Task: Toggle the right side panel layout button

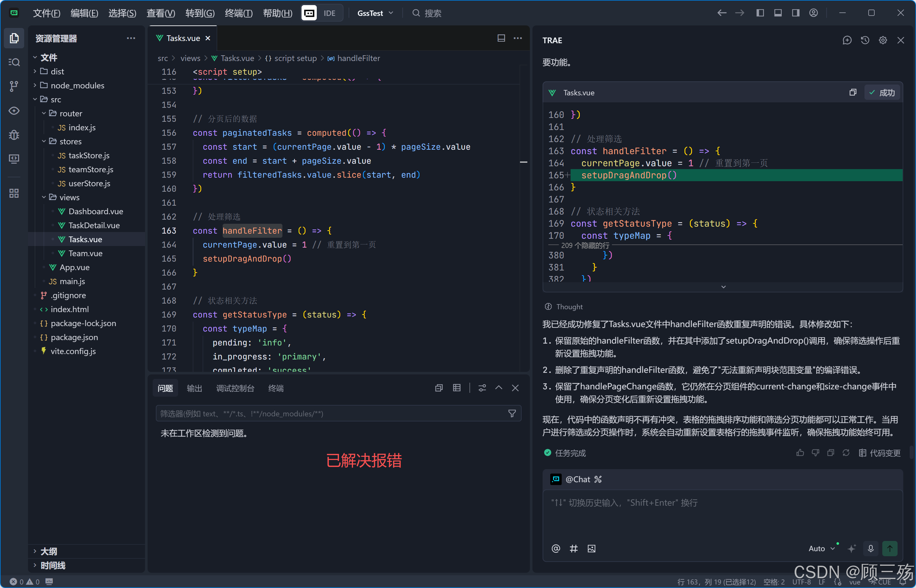Action: click(x=796, y=13)
